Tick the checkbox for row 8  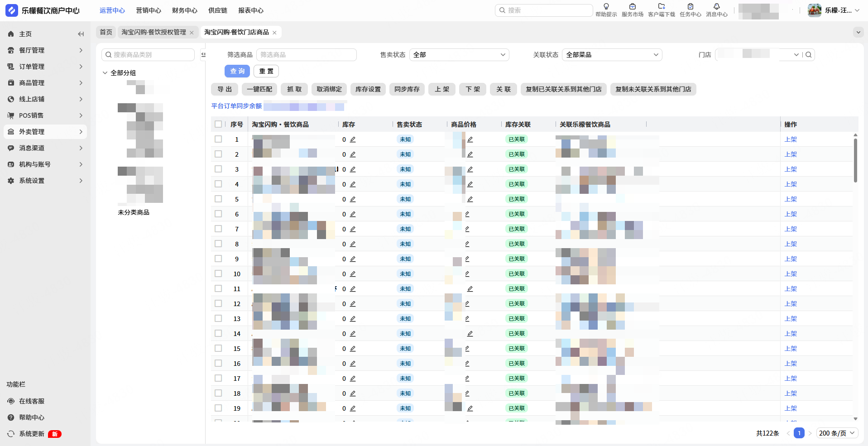[x=218, y=244]
